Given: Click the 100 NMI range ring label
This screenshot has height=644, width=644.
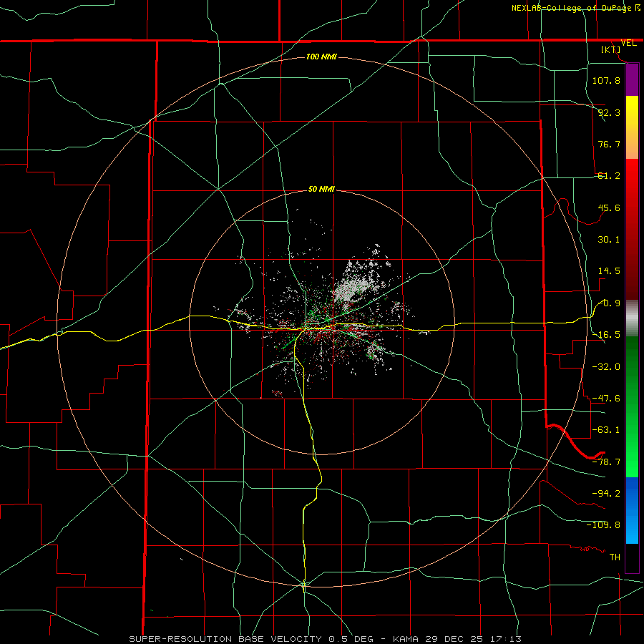Looking at the screenshot, I should (321, 57).
